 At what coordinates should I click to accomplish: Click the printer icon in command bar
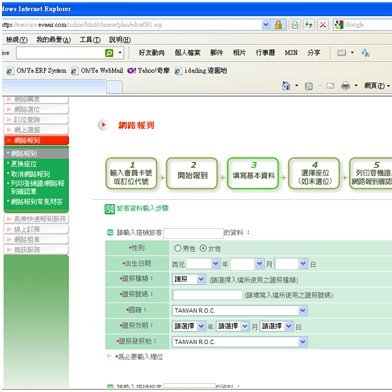pyautogui.click(x=346, y=86)
